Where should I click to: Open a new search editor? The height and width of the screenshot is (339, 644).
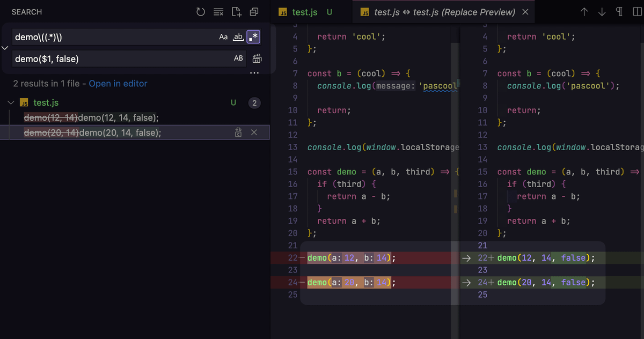click(x=236, y=12)
